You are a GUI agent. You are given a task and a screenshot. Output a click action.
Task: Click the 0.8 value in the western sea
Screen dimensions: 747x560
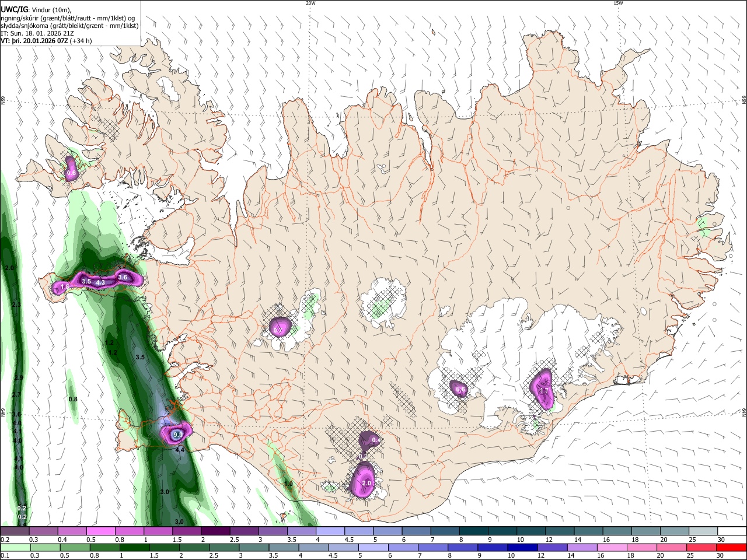pos(73,400)
